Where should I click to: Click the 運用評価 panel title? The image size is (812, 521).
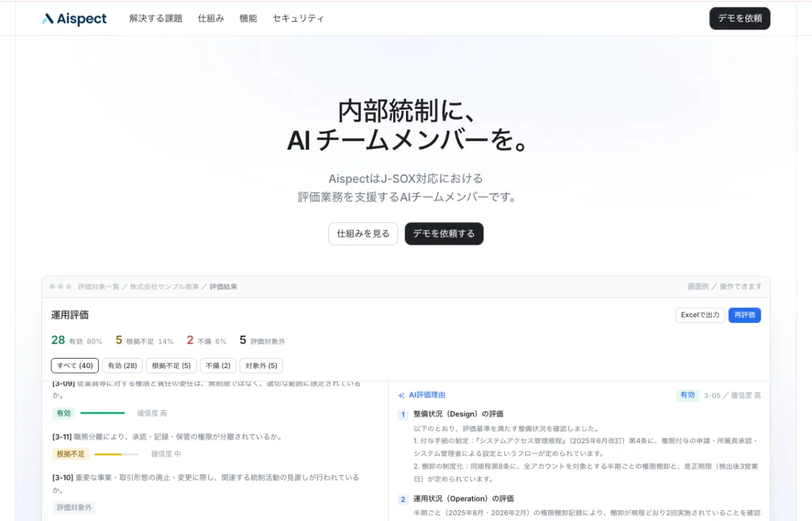coord(70,315)
